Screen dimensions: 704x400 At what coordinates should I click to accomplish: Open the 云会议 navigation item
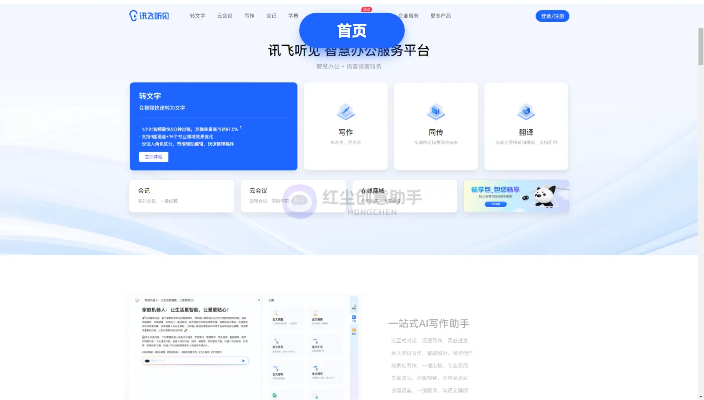[224, 16]
